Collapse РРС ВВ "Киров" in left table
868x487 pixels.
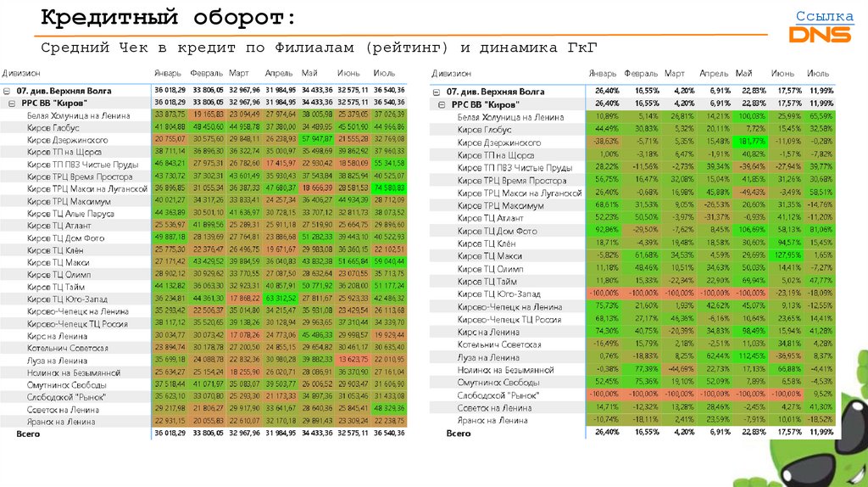click(x=12, y=103)
